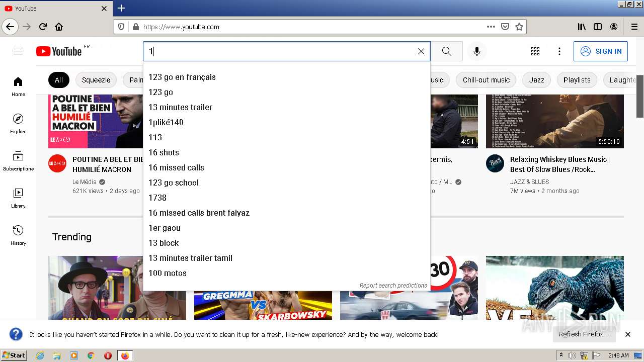The height and width of the screenshot is (362, 644).
Task: Open the Firefox account icon
Action: [614, 27]
